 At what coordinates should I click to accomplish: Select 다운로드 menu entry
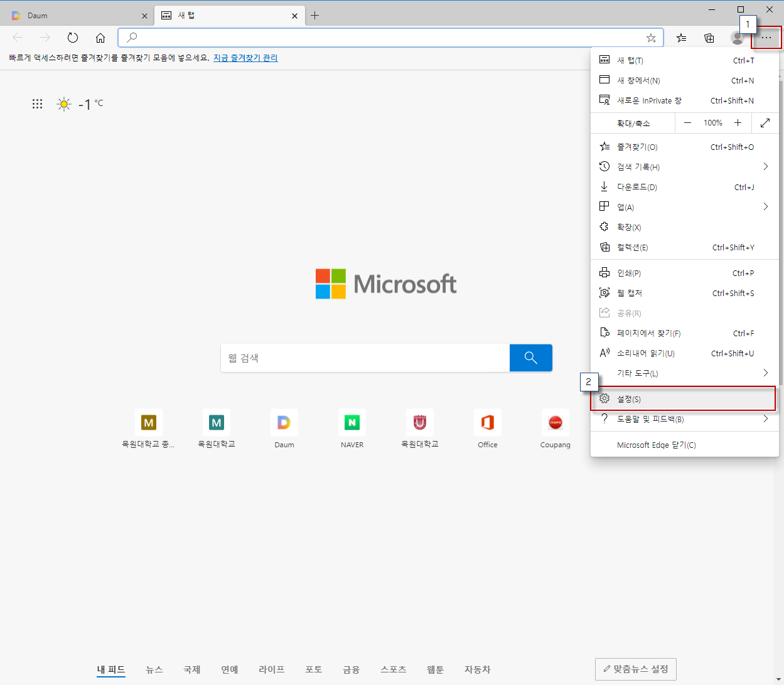click(x=636, y=187)
